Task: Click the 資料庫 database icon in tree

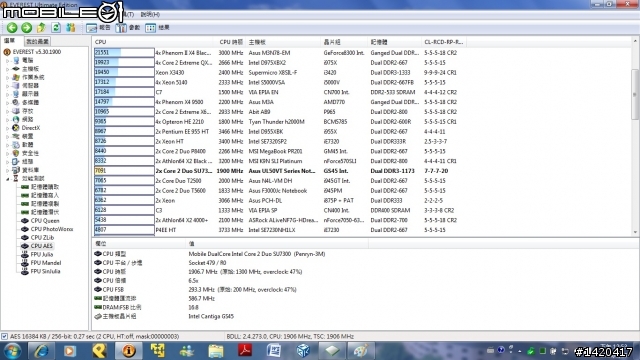Action: (x=16, y=170)
